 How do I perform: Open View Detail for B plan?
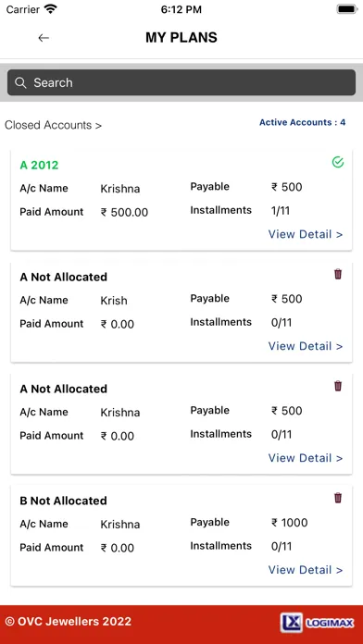click(306, 570)
